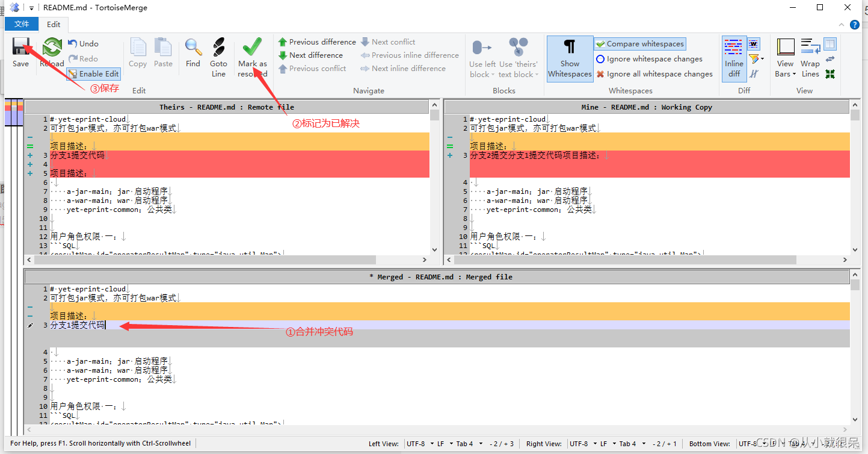
Task: Click the Mine Working Copy pane header
Action: (647, 107)
